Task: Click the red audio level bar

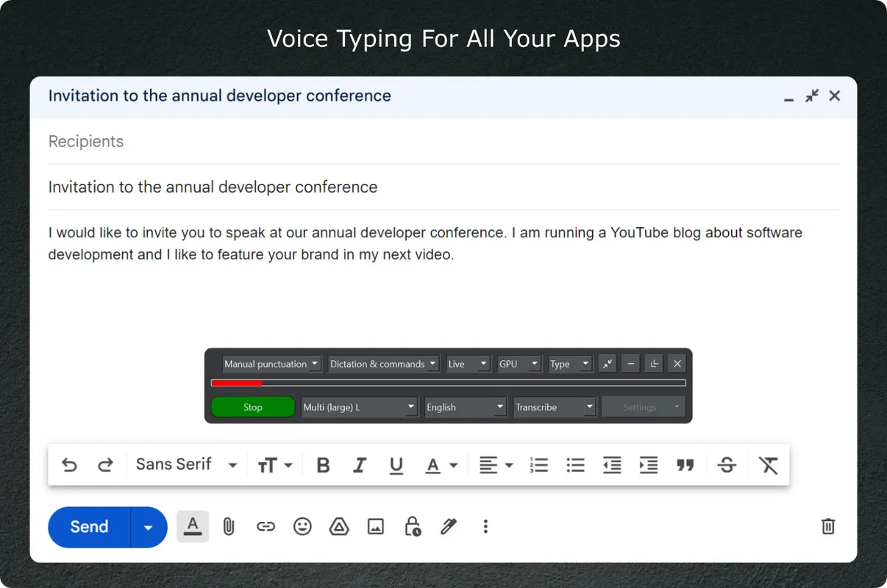Action: pyautogui.click(x=237, y=383)
